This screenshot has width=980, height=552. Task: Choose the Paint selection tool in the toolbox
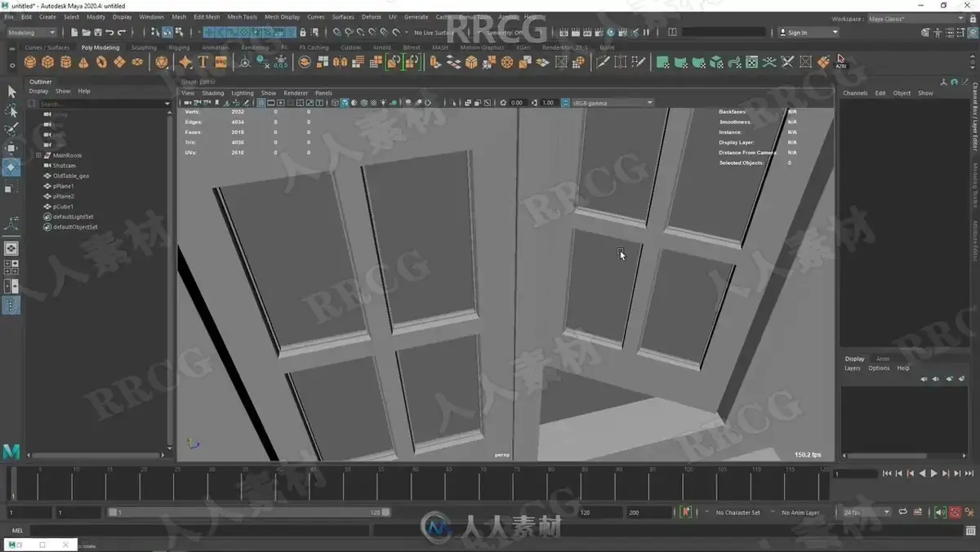tap(11, 129)
